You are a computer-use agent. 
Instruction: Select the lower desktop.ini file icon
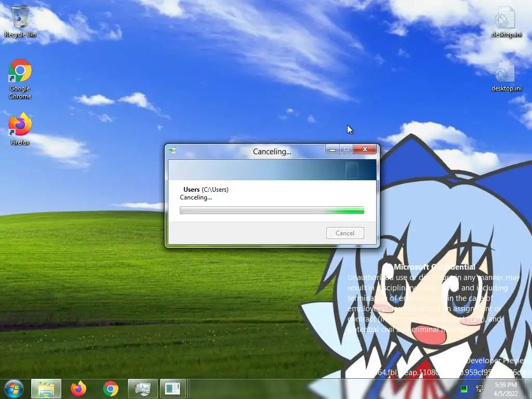coord(506,76)
